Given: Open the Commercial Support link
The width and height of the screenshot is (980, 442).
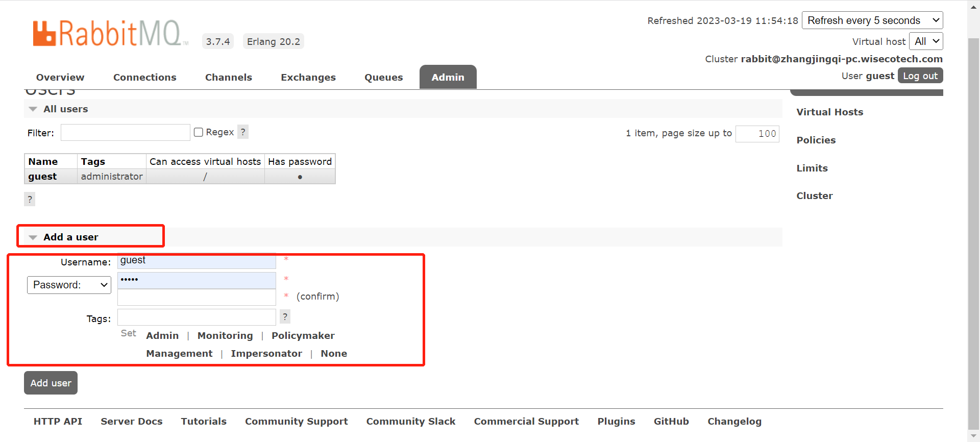Looking at the screenshot, I should (526, 422).
